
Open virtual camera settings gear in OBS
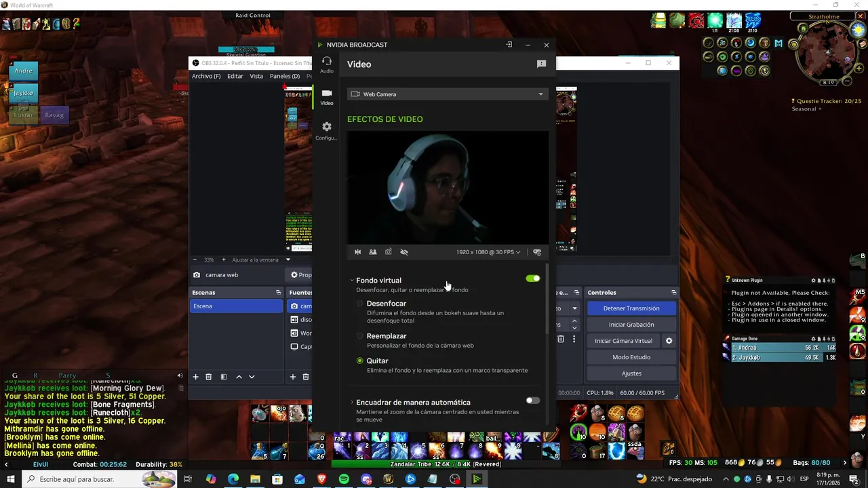pyautogui.click(x=669, y=341)
